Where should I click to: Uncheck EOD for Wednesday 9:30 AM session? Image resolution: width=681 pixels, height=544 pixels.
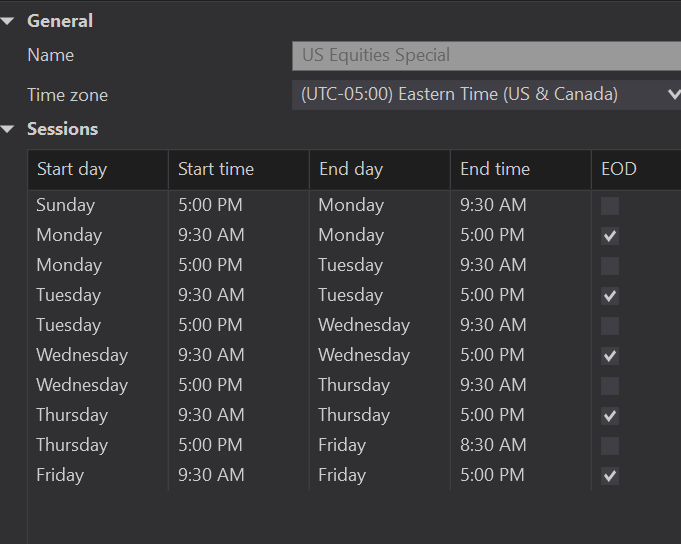(x=610, y=356)
